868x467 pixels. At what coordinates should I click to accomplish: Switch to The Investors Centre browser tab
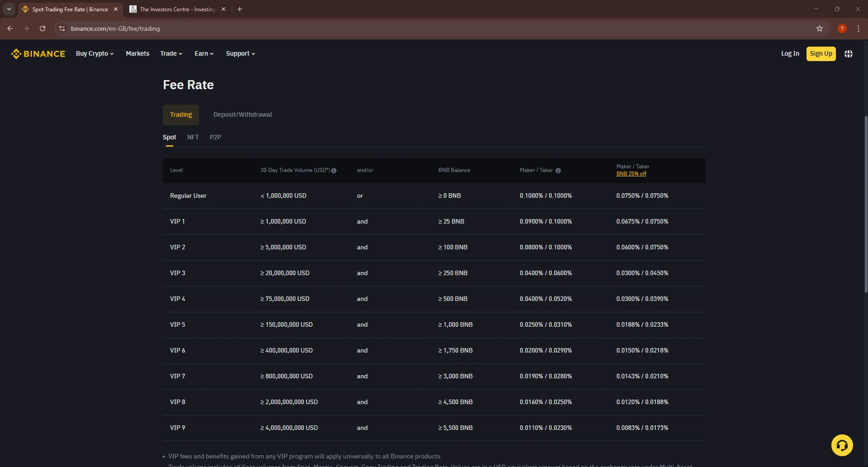tap(177, 9)
